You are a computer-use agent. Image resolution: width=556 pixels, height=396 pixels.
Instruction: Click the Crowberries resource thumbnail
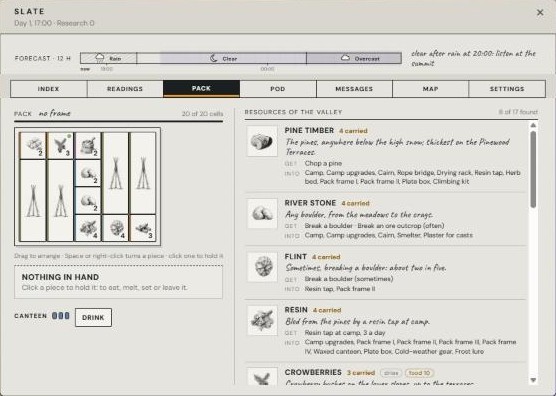(x=262, y=377)
